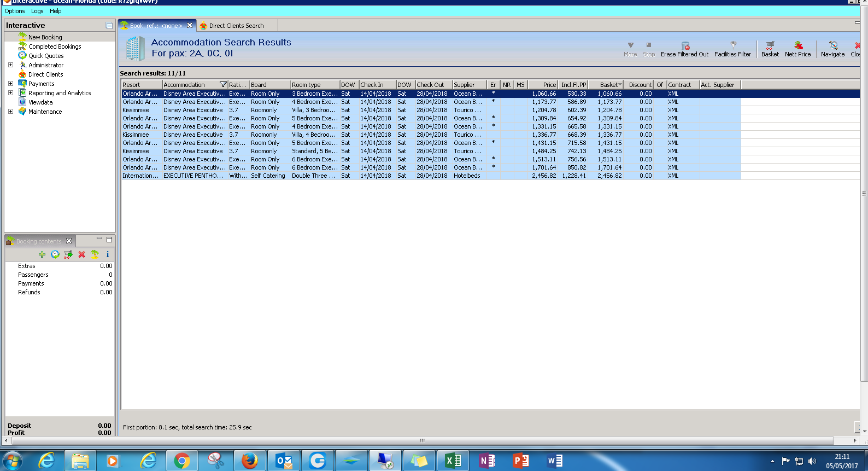The height and width of the screenshot is (471, 868).
Task: Click the Discount column header
Action: [x=640, y=85]
